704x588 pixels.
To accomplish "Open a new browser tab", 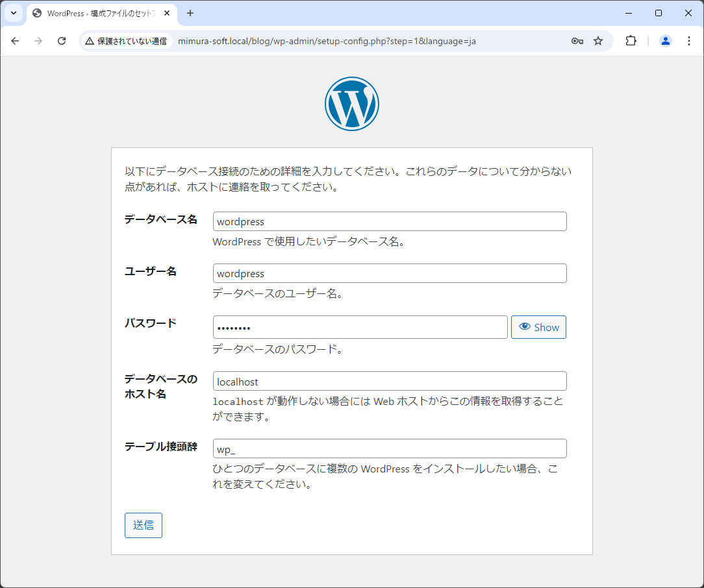I will click(188, 13).
